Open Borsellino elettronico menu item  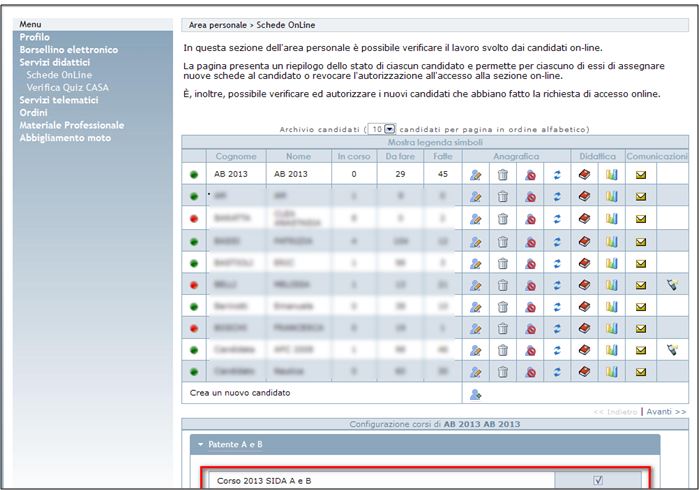pyautogui.click(x=68, y=49)
